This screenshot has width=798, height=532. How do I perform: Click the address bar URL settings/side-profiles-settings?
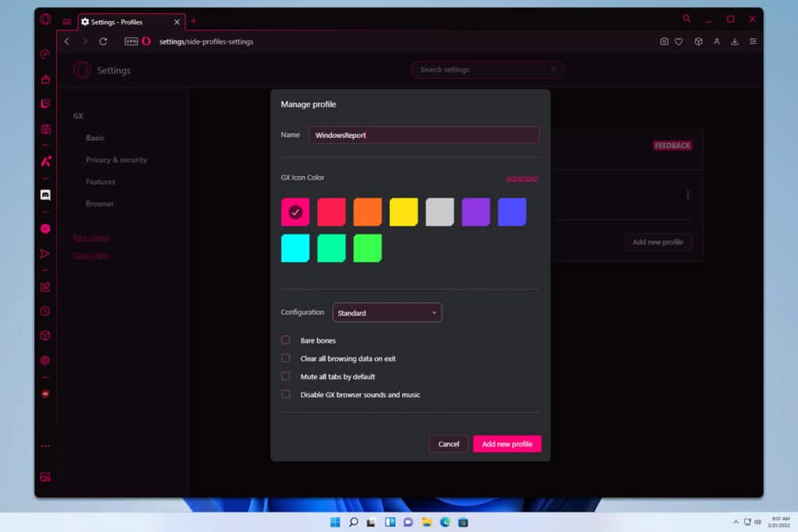[x=206, y=42]
